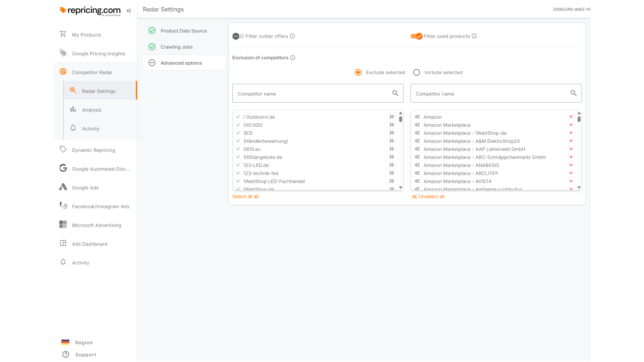644x362 pixels.
Task: Move '(40.000)' to the selected list
Action: (392, 125)
